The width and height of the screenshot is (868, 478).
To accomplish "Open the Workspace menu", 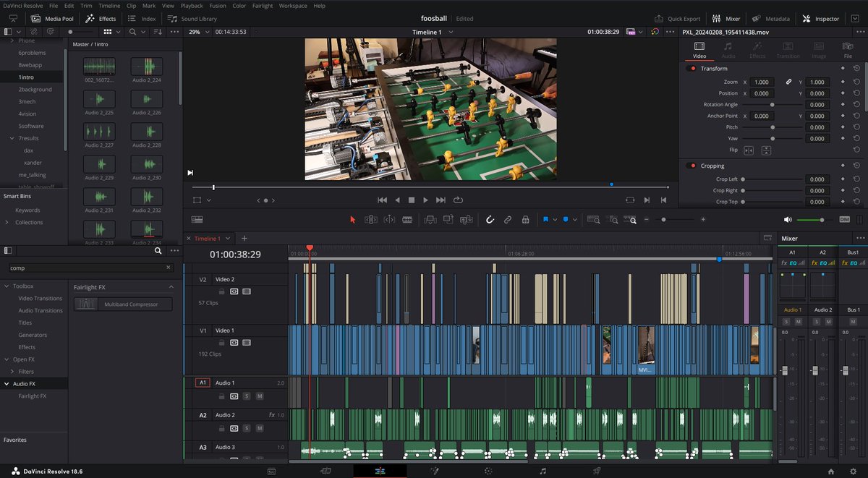I will click(x=293, y=5).
